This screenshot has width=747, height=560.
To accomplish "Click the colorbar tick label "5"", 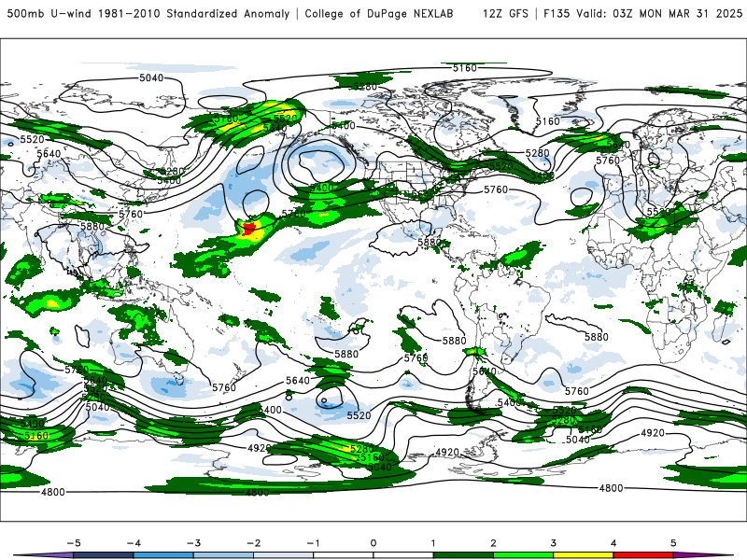I will [673, 543].
